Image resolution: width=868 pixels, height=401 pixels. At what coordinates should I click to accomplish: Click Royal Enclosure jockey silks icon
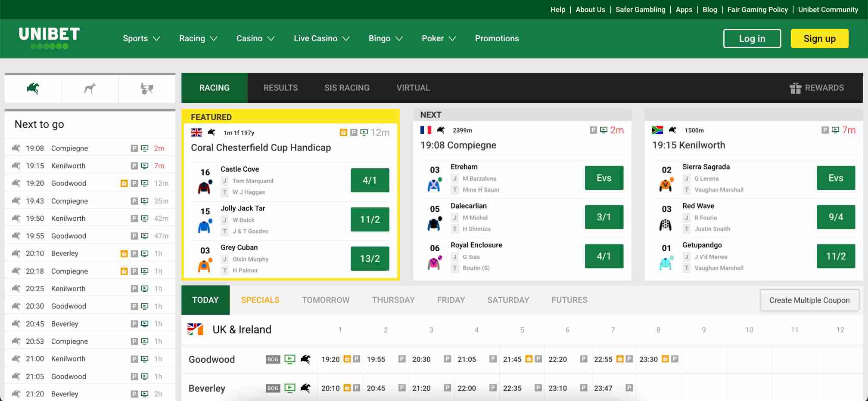point(434,263)
